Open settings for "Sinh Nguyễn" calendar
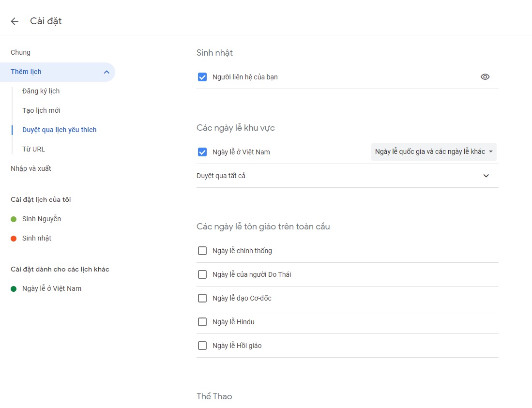This screenshot has height=408, width=532. coord(42,219)
